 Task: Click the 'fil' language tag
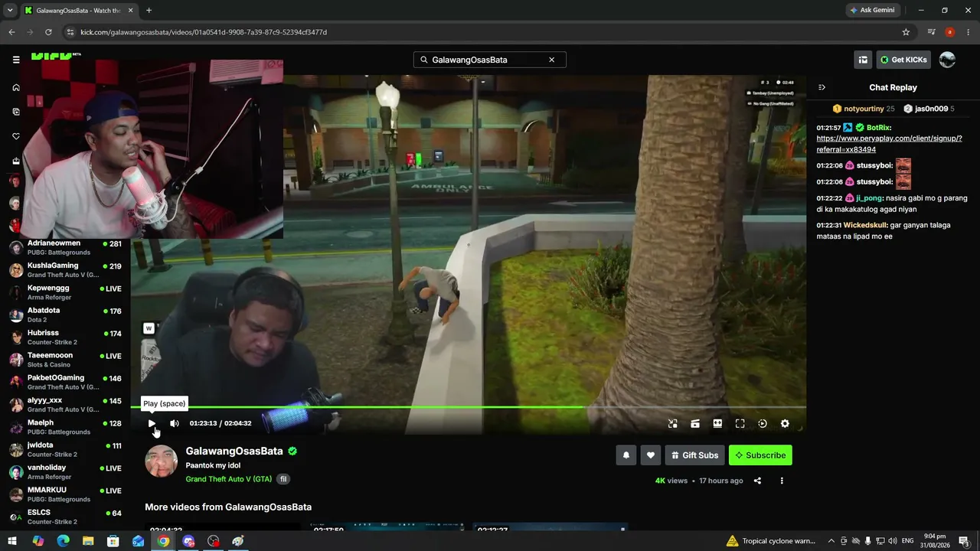[x=283, y=479]
